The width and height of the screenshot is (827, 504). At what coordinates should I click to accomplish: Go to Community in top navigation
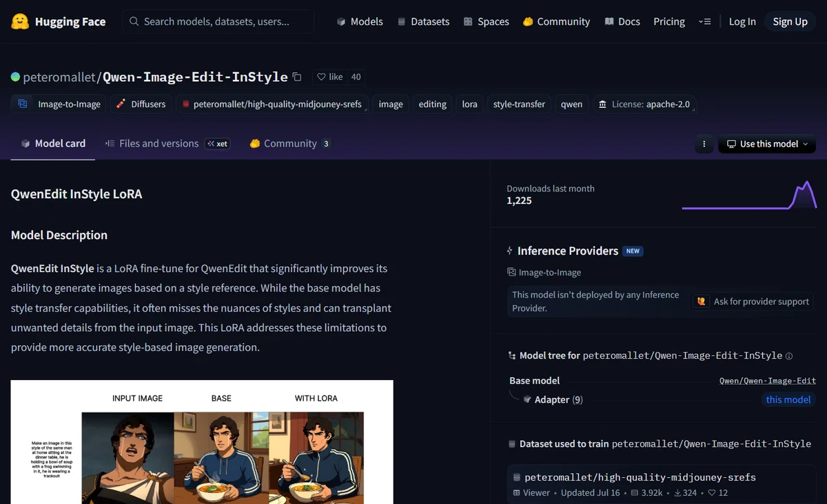[556, 21]
